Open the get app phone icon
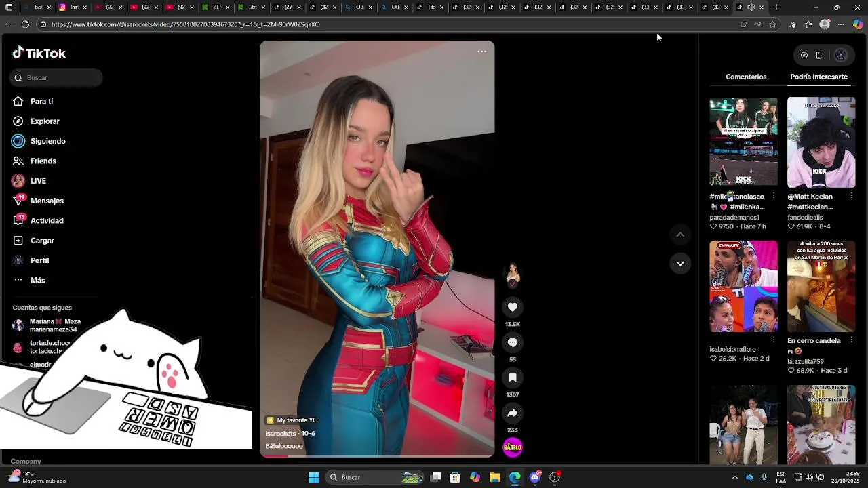The width and height of the screenshot is (868, 488). (x=818, y=56)
